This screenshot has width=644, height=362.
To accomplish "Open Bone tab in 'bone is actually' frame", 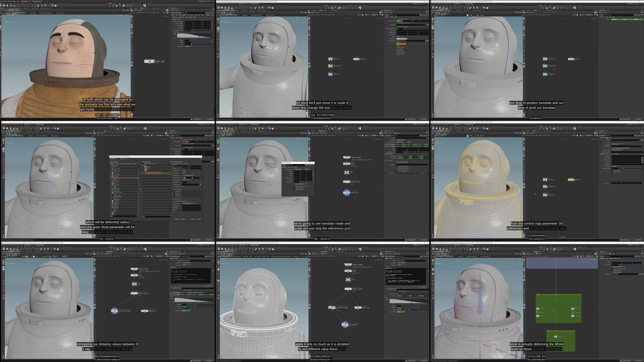I will coord(607,258).
